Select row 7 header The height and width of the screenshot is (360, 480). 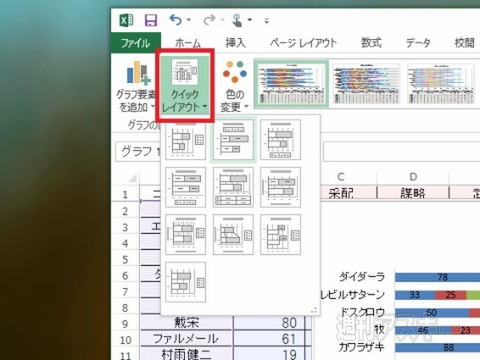125,292
